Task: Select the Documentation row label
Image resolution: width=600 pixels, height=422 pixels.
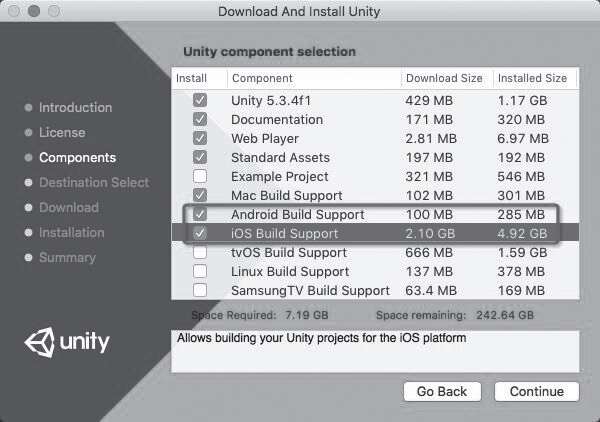Action: (x=277, y=119)
